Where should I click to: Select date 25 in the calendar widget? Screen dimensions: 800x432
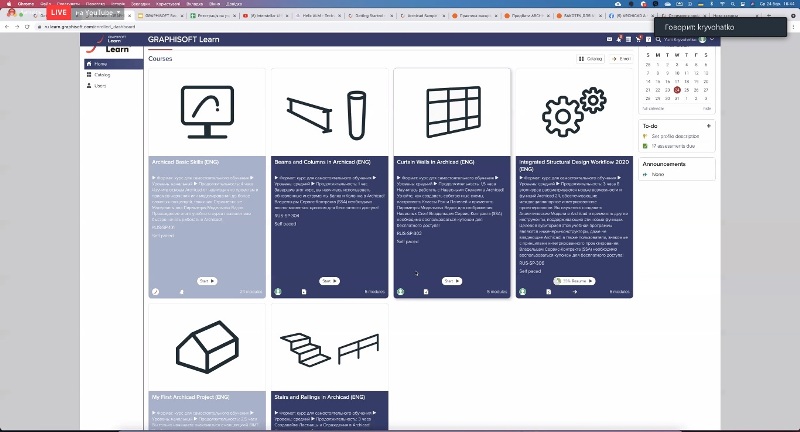coord(687,90)
